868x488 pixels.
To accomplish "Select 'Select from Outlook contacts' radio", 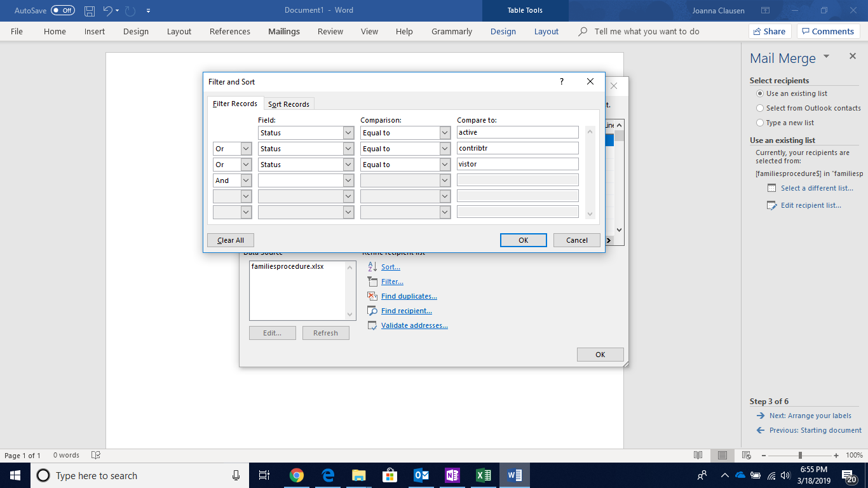I will pos(760,108).
